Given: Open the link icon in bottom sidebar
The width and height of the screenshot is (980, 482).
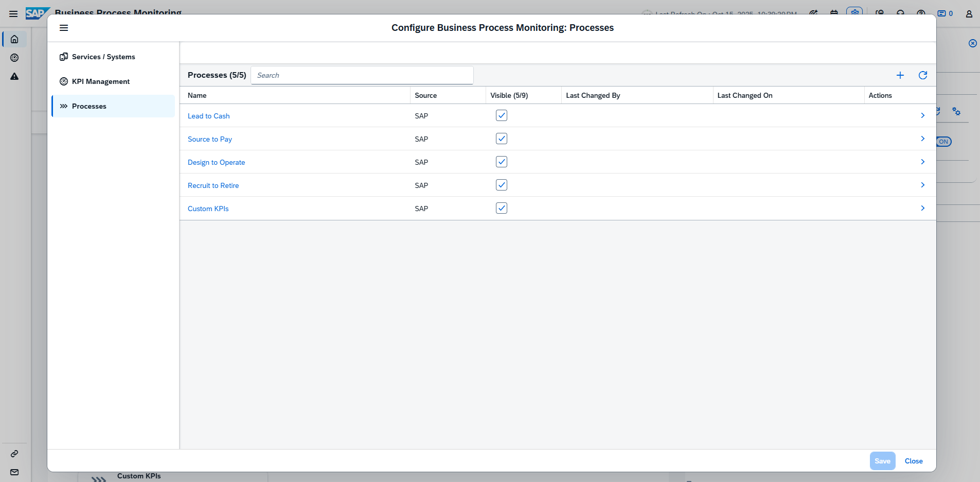Looking at the screenshot, I should point(14,454).
